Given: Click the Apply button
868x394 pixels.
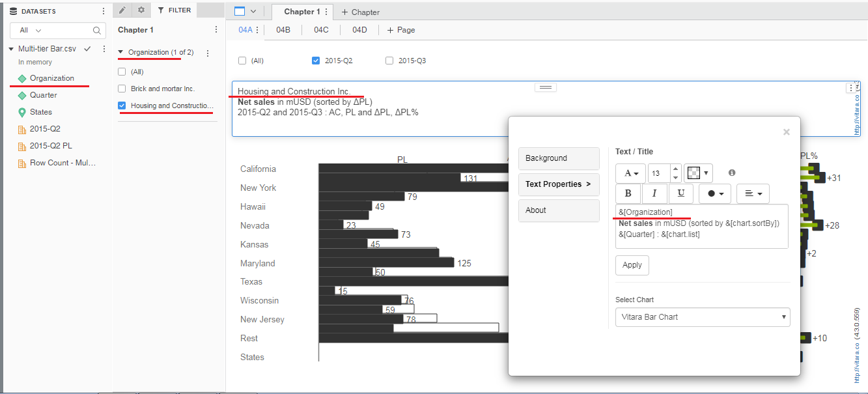Looking at the screenshot, I should [x=632, y=265].
